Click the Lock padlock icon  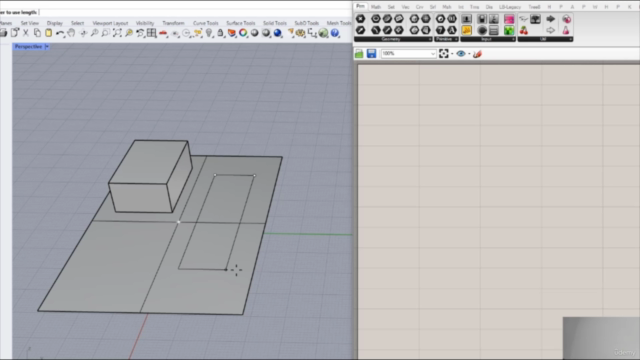pyautogui.click(x=220, y=33)
